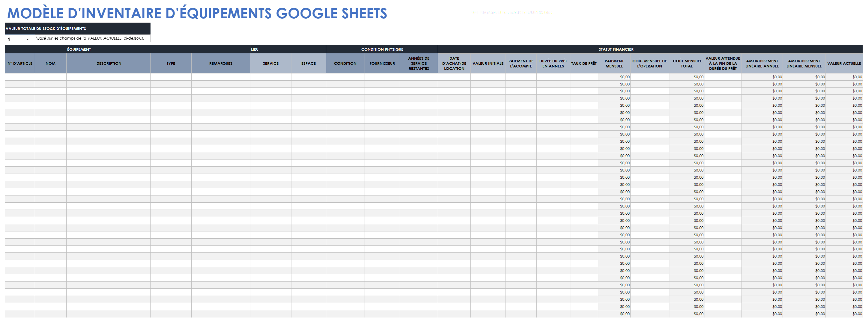Screen dimensions: 868x322
Task: Click the spreadsheet title MODÈLE D'INVENTAIRE D'ÉQUIPEMENTS
Action: [x=197, y=13]
